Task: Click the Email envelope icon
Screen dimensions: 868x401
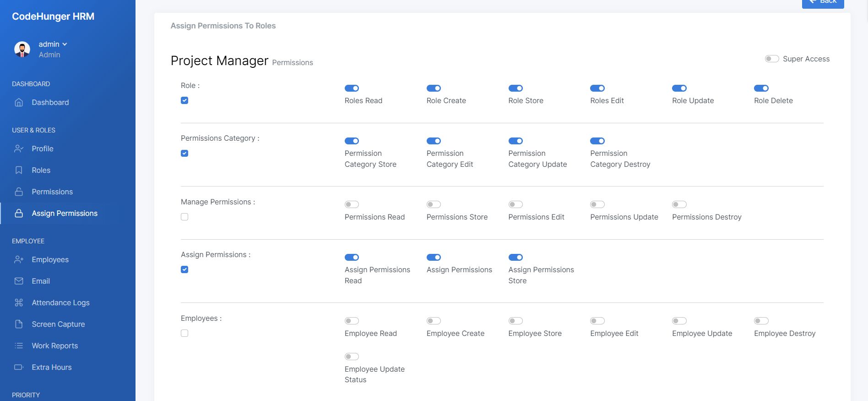Action: click(x=19, y=281)
